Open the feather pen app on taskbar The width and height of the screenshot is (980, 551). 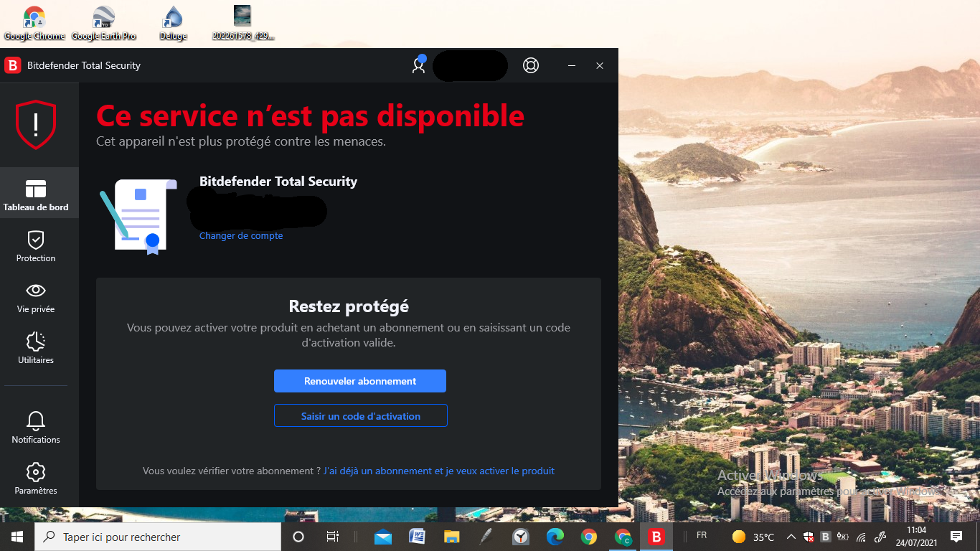pyautogui.click(x=486, y=537)
